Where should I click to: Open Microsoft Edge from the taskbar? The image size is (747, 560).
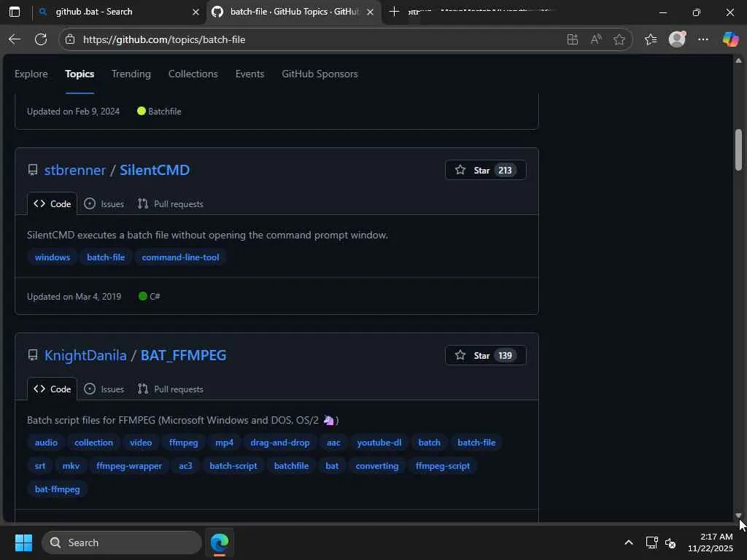[220, 542]
